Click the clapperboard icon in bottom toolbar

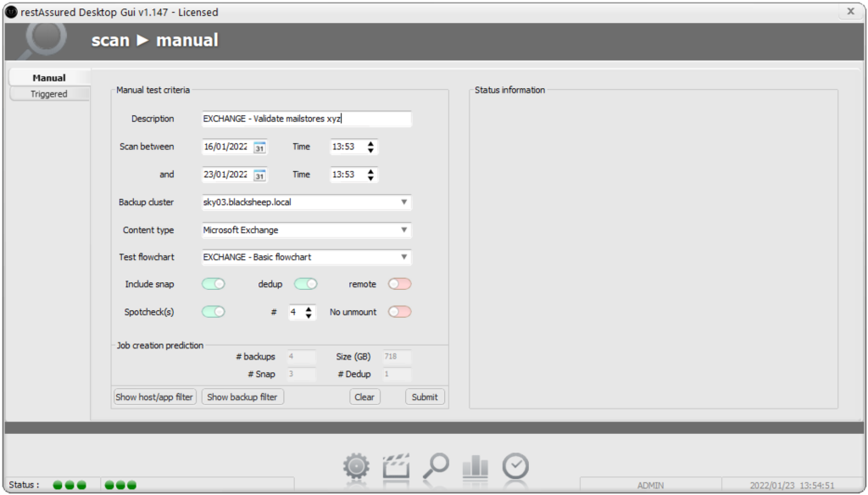coord(396,465)
